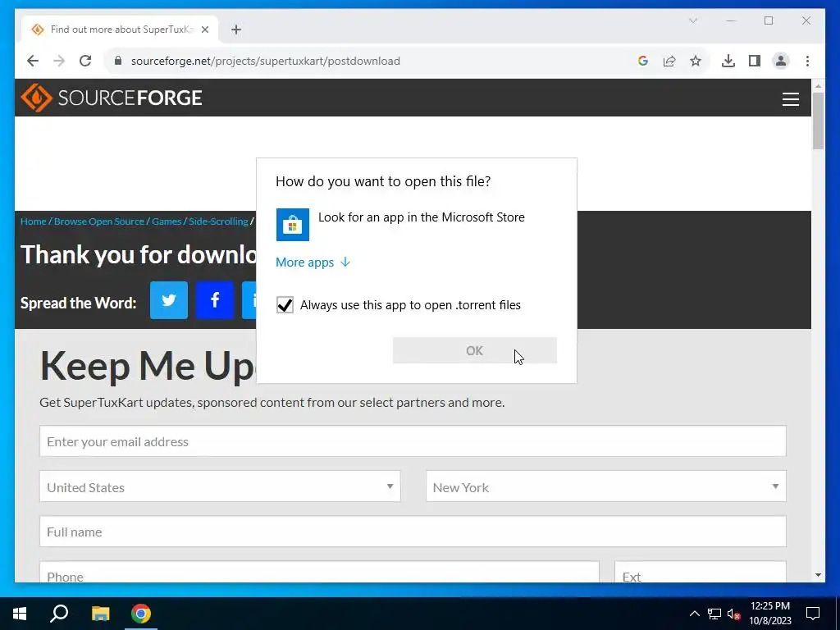The height and width of the screenshot is (630, 840).
Task: Open the tab search chevron
Action: click(x=692, y=21)
